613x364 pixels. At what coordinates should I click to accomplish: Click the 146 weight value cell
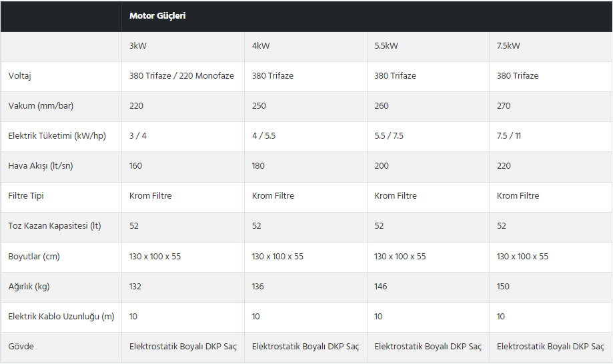[381, 287]
